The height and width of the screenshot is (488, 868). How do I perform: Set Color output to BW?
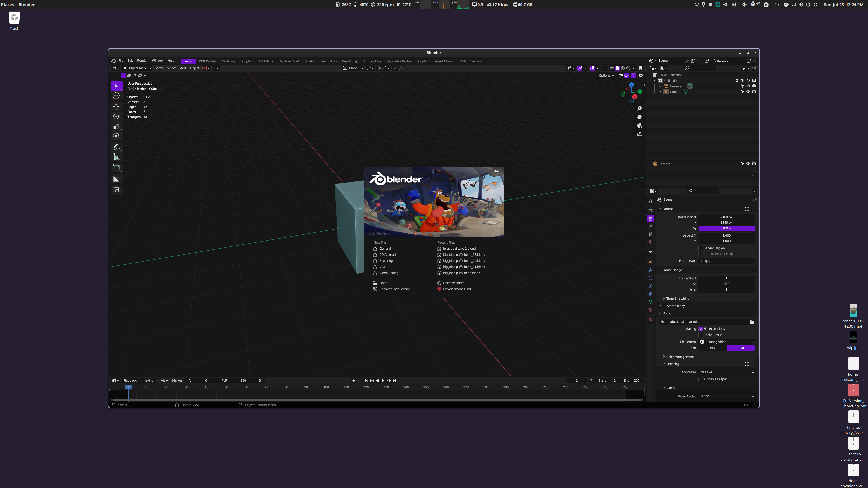pyautogui.click(x=712, y=348)
